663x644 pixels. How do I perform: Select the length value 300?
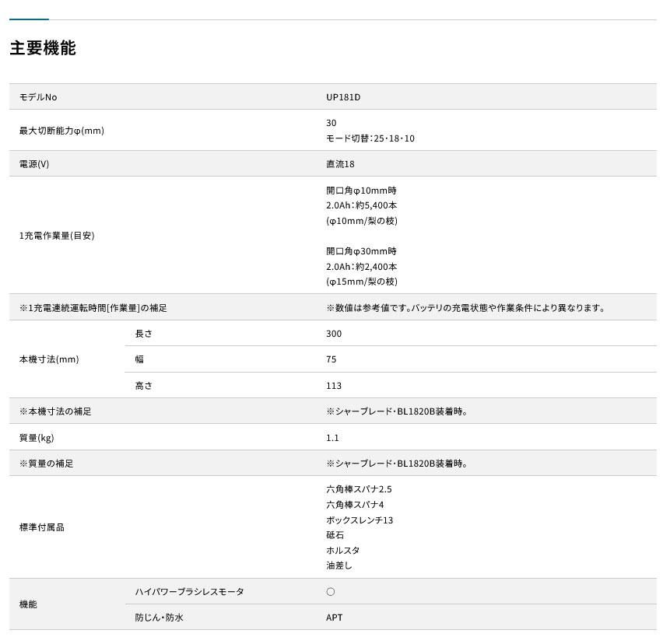click(334, 334)
